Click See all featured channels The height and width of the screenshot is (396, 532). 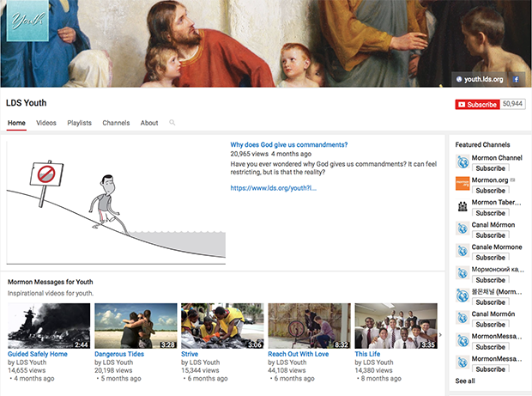pyautogui.click(x=465, y=381)
